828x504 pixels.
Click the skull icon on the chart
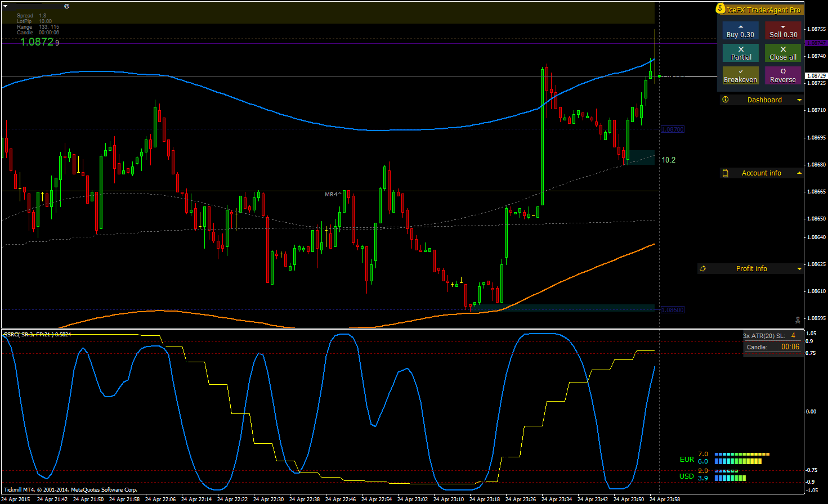798,320
